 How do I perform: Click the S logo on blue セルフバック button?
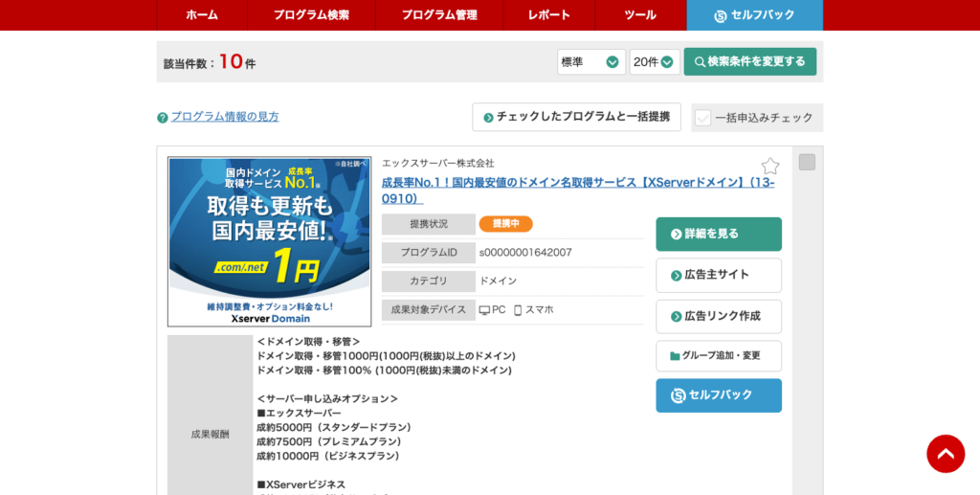[x=679, y=395]
